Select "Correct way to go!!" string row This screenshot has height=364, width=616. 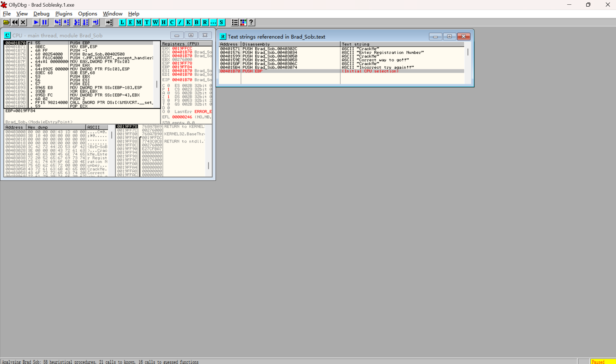coord(382,60)
